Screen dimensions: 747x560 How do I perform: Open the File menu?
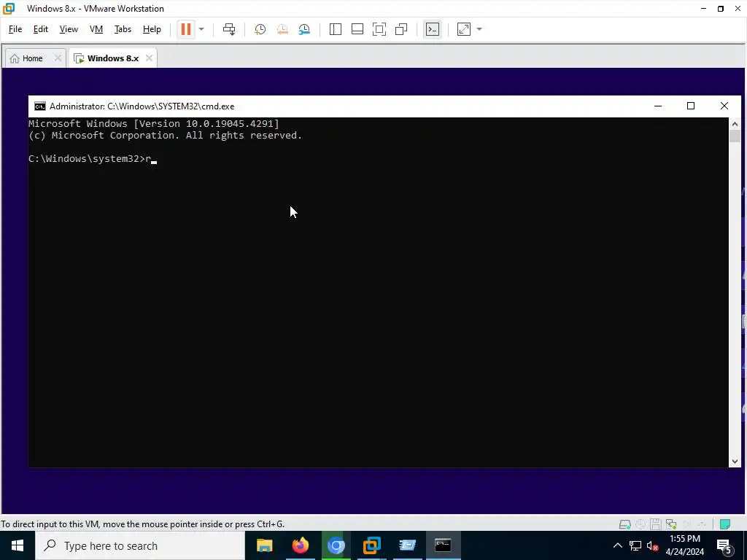tap(15, 29)
